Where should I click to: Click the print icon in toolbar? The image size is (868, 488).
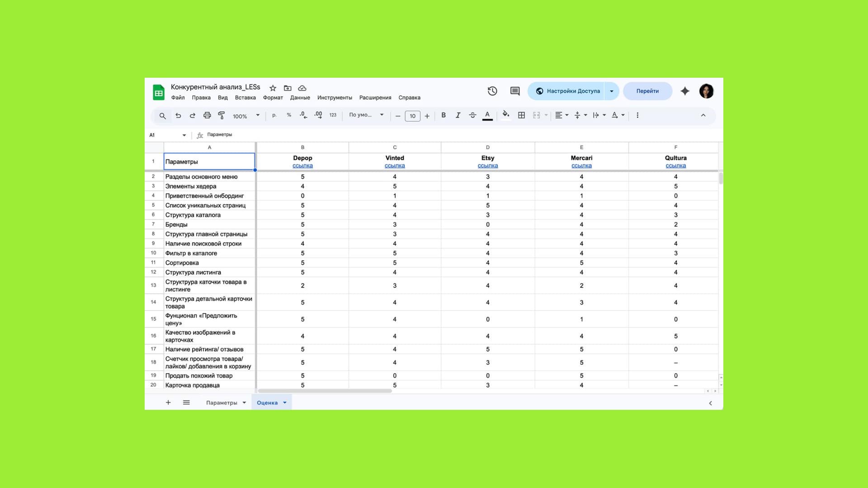(x=207, y=115)
